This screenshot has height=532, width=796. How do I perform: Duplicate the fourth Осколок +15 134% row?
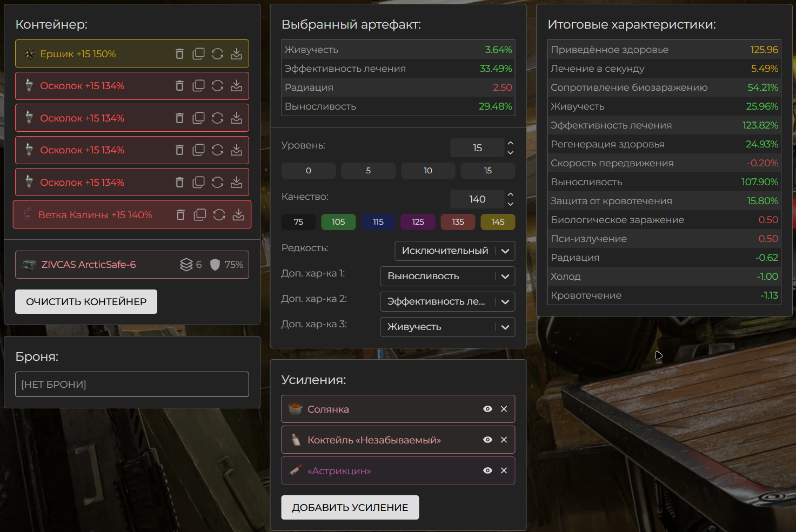[x=198, y=182]
